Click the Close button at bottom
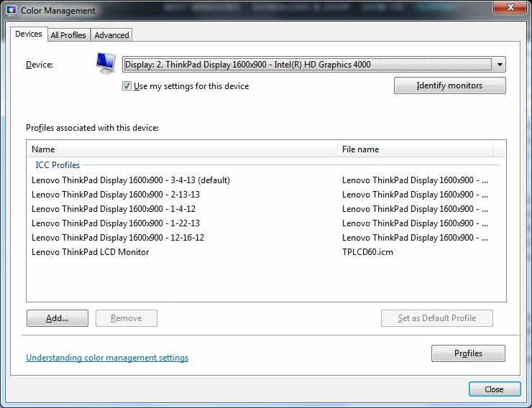The height and width of the screenshot is (408, 532). [495, 389]
